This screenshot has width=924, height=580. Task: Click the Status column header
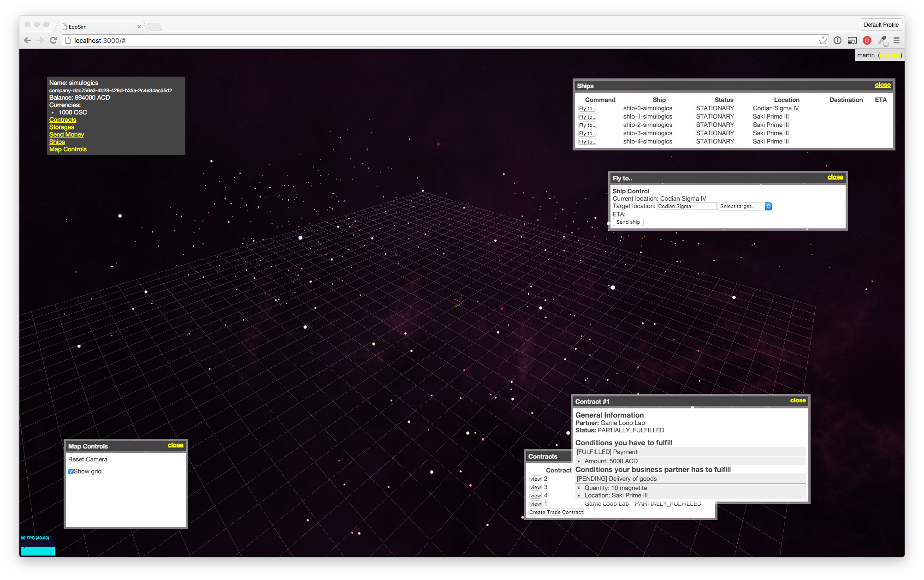tap(724, 100)
